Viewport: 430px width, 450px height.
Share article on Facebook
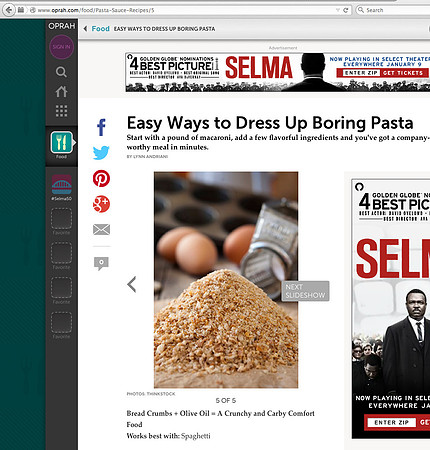pos(101,127)
